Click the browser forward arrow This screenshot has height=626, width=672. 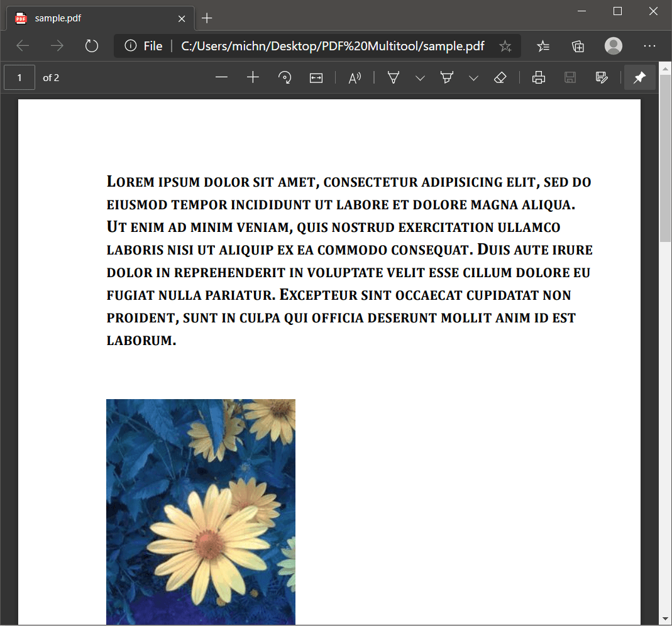pos(57,45)
